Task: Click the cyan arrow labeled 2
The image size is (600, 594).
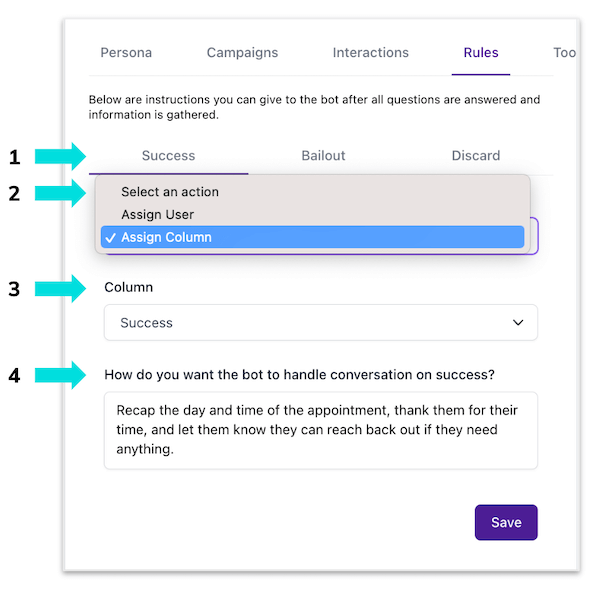Action: [x=61, y=193]
